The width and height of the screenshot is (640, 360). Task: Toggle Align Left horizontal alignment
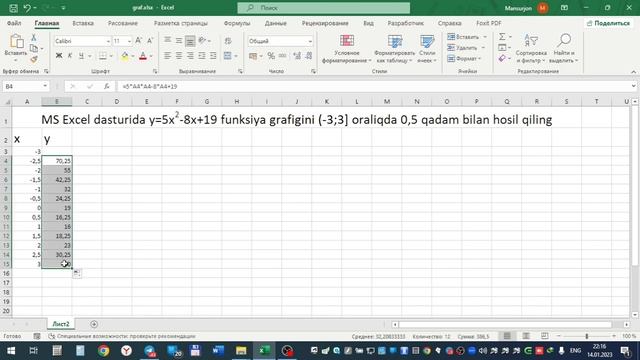[x=167, y=56]
